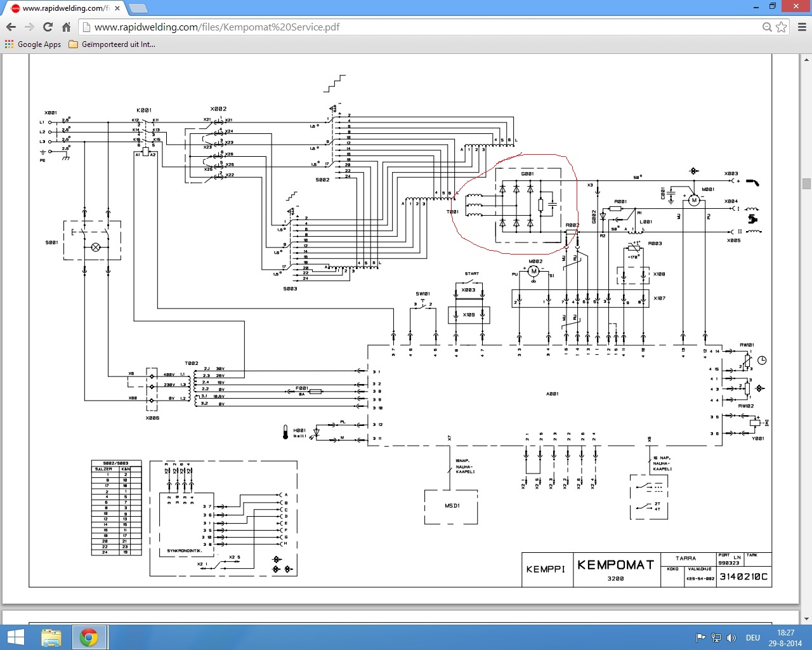Viewport: 812px width, 650px height.
Task: Click the L001 inductor label
Action: point(646,222)
